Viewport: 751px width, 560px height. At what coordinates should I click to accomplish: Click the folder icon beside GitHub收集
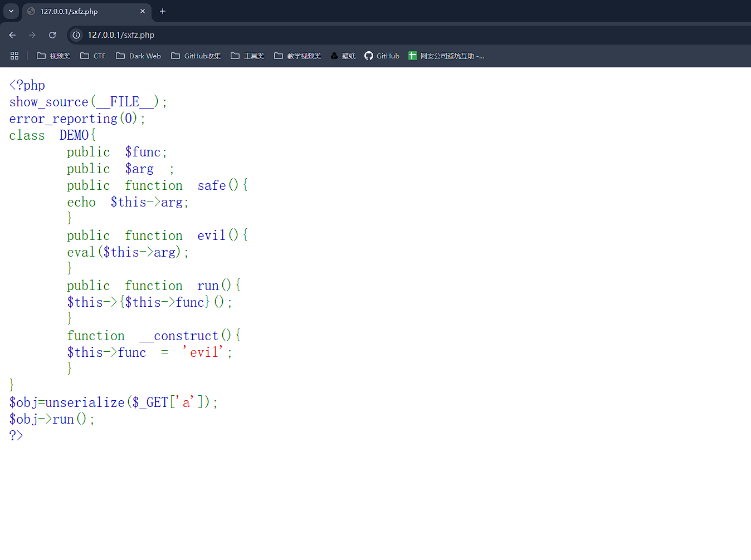coord(175,56)
